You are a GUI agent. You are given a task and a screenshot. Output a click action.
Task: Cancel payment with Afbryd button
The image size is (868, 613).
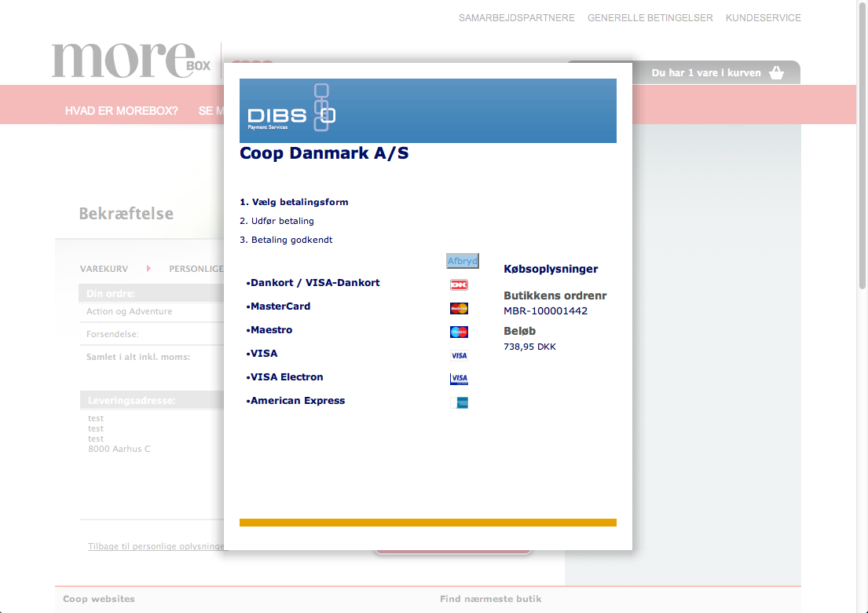pos(462,261)
